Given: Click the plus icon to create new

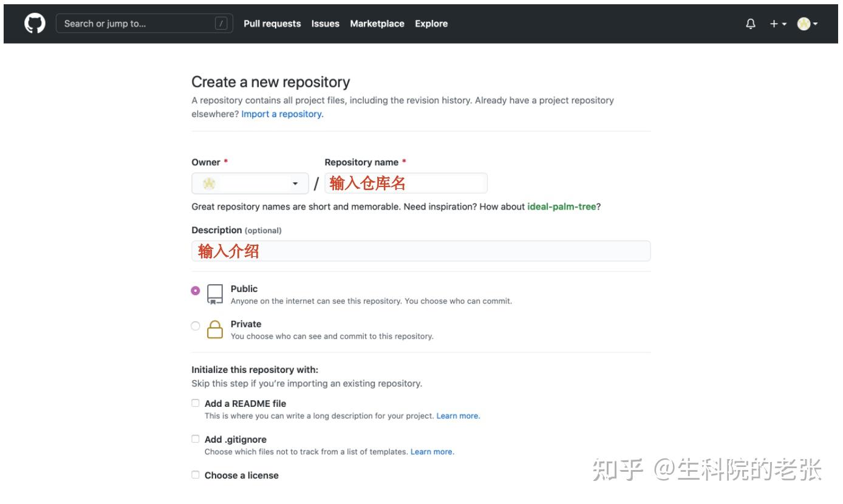Looking at the screenshot, I should [x=772, y=23].
